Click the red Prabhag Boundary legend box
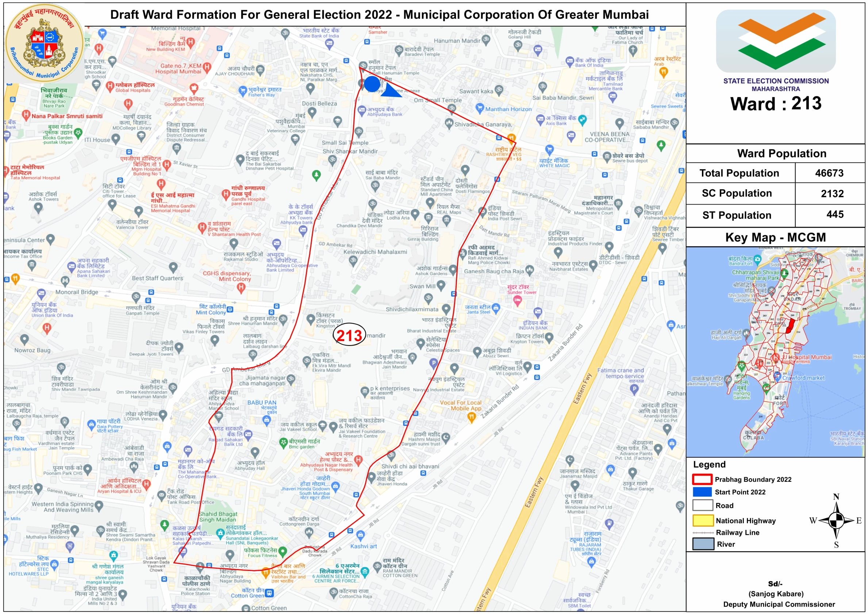Image resolution: width=868 pixels, height=614 pixels. tap(702, 479)
